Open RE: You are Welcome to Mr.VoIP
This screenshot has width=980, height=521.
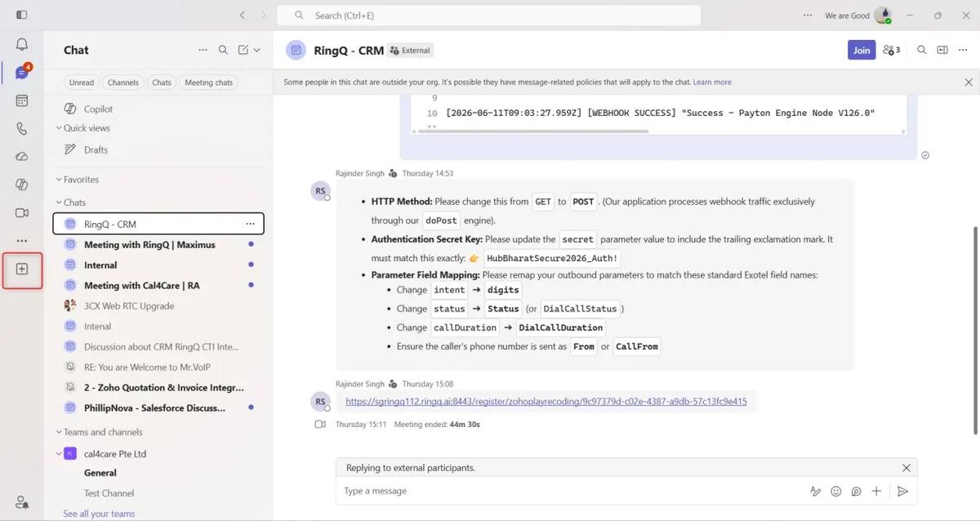point(158,367)
